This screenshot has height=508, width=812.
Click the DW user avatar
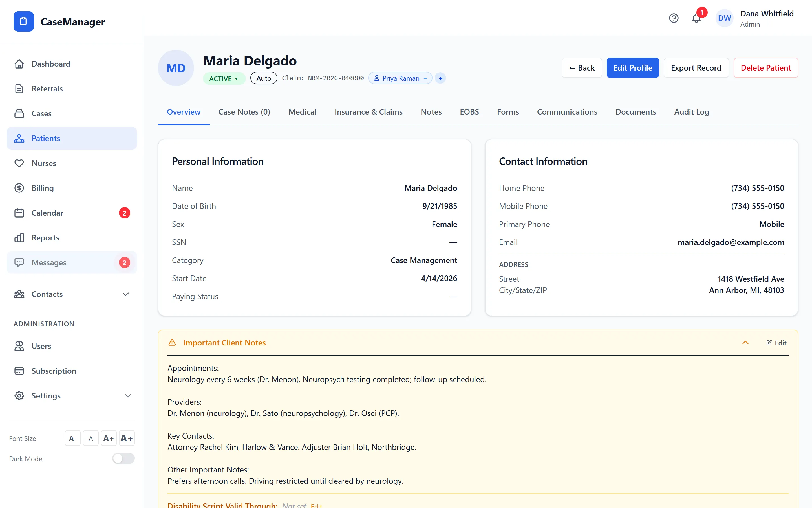[x=724, y=18]
